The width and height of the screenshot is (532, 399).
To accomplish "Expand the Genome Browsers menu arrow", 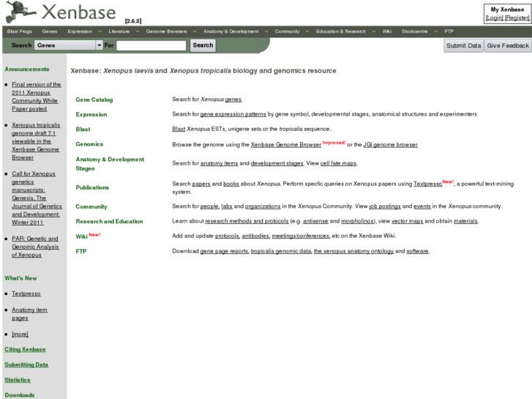I will coord(195,31).
